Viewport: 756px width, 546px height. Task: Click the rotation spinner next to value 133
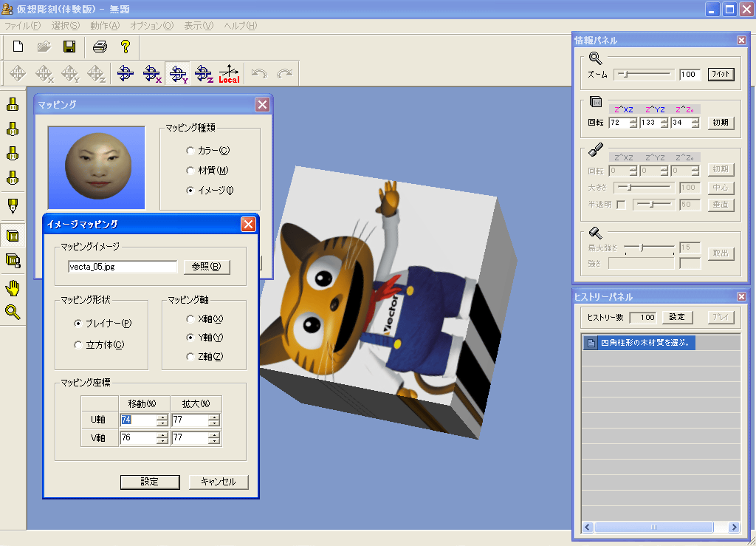pos(664,123)
